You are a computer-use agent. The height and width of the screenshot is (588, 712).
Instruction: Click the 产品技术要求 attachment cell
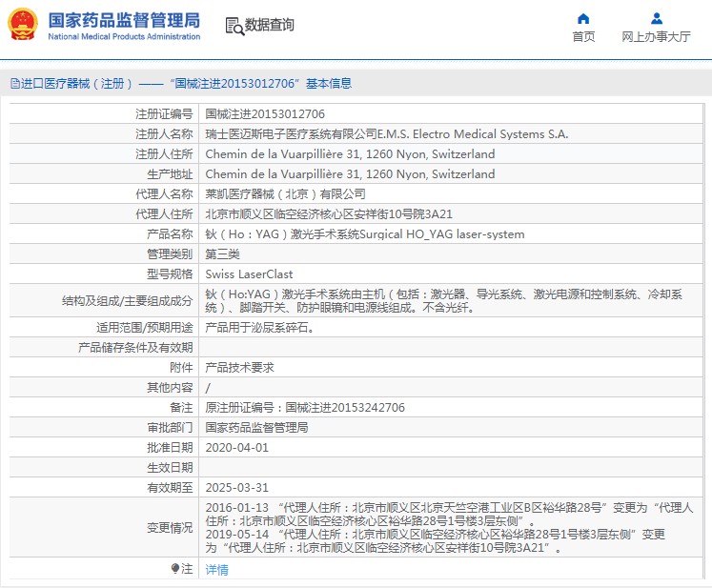[239, 367]
